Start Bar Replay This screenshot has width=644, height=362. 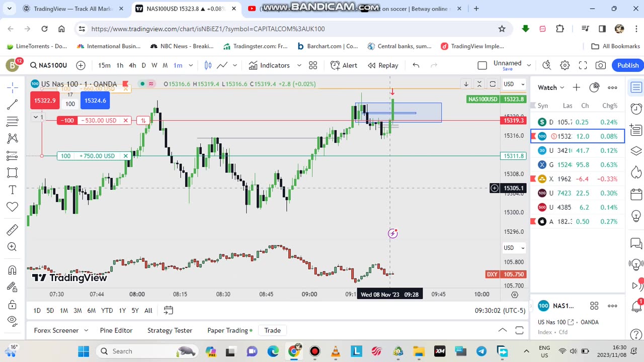click(x=383, y=65)
